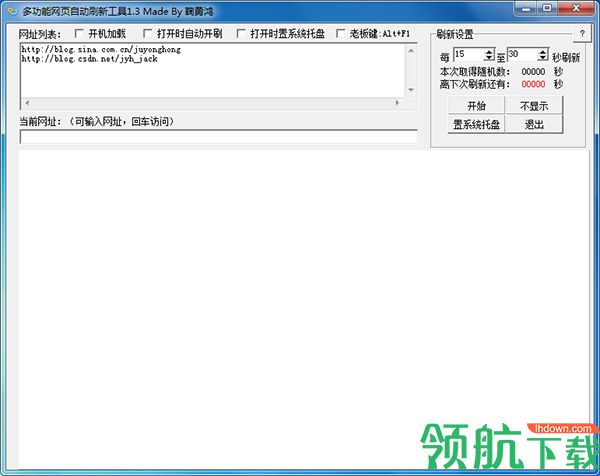Viewport: 600px width, 476px height.
Task: Click the 退出 button
Action: point(534,124)
